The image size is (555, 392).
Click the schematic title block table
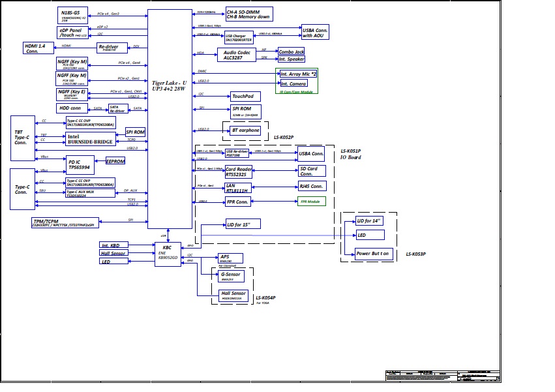click(x=443, y=376)
